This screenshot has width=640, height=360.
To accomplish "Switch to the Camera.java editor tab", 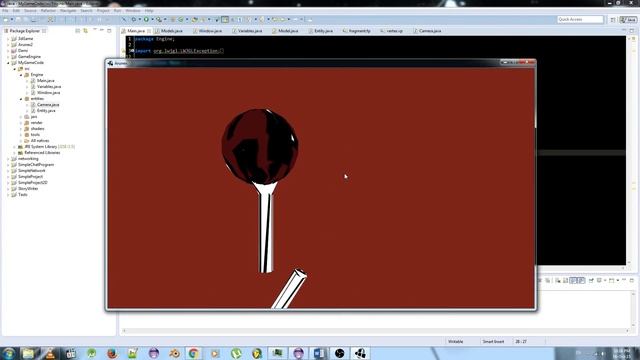I will [429, 31].
